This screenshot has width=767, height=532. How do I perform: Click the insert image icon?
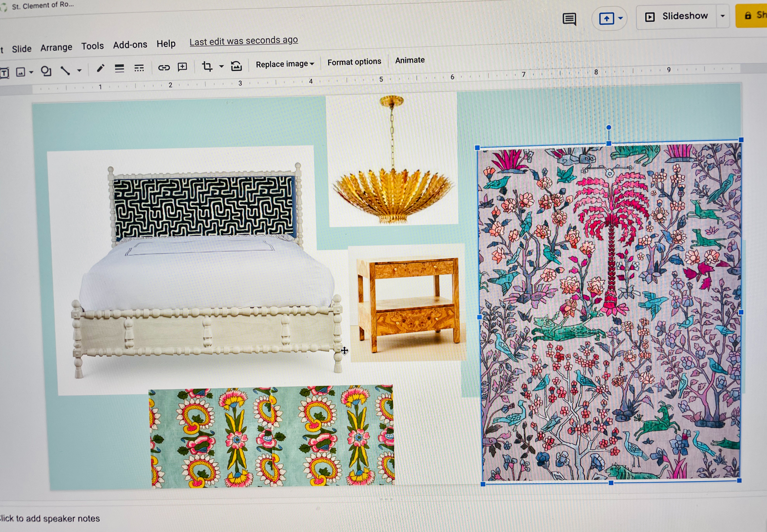[21, 72]
